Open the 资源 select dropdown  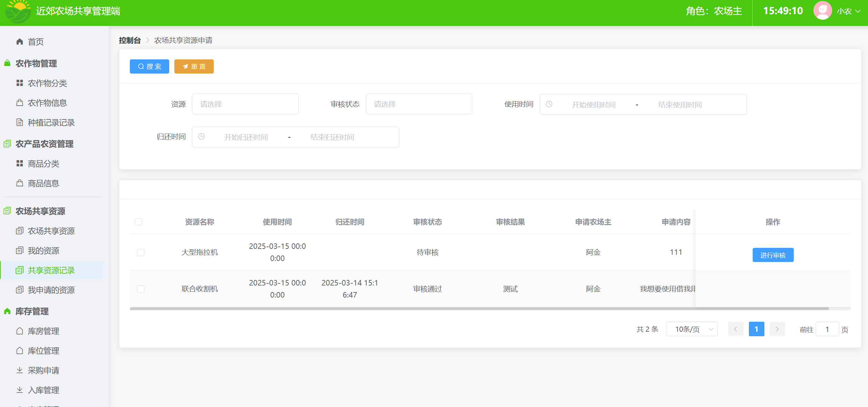245,104
